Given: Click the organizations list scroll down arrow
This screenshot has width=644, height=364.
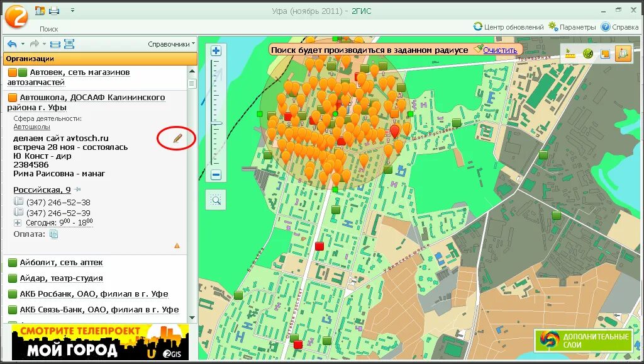Looking at the screenshot, I should [192, 318].
